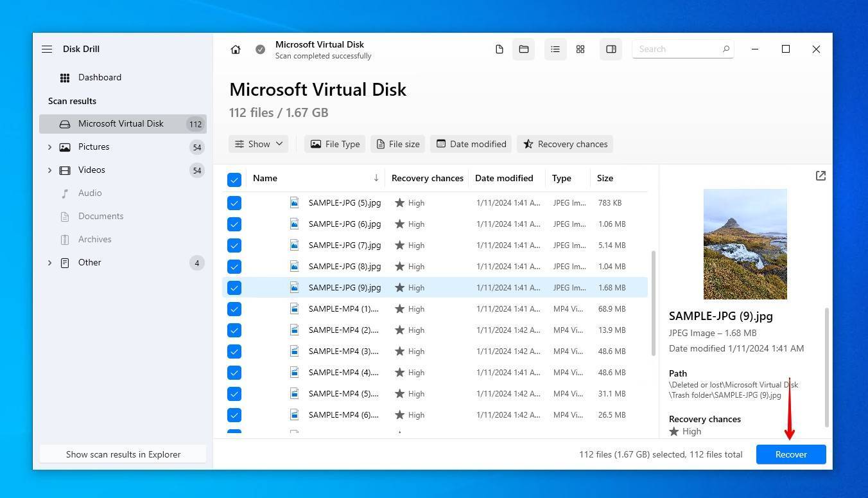The height and width of the screenshot is (498, 868).
Task: Open the hamburger menu next to Disk Drill
Action: click(x=47, y=49)
